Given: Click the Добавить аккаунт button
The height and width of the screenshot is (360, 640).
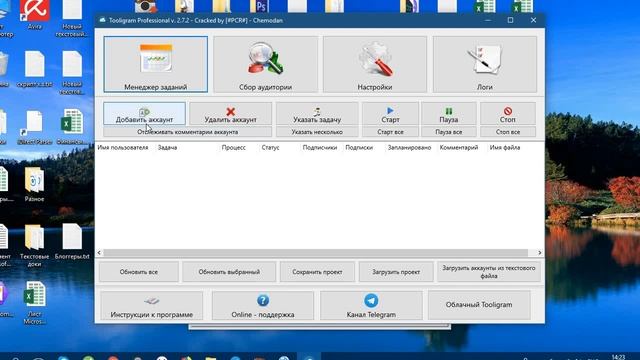Looking at the screenshot, I should [x=144, y=113].
